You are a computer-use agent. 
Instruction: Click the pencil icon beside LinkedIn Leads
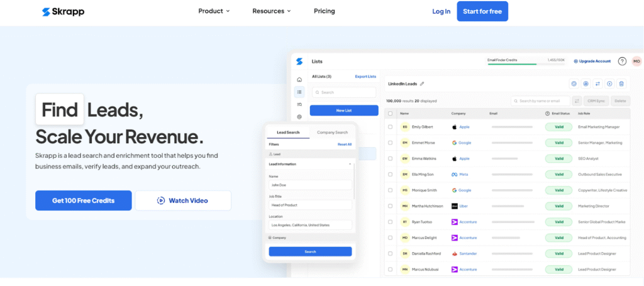coord(422,84)
